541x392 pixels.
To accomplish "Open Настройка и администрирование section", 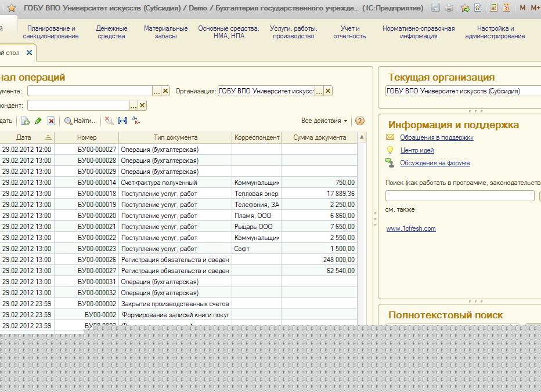I will click(x=495, y=32).
